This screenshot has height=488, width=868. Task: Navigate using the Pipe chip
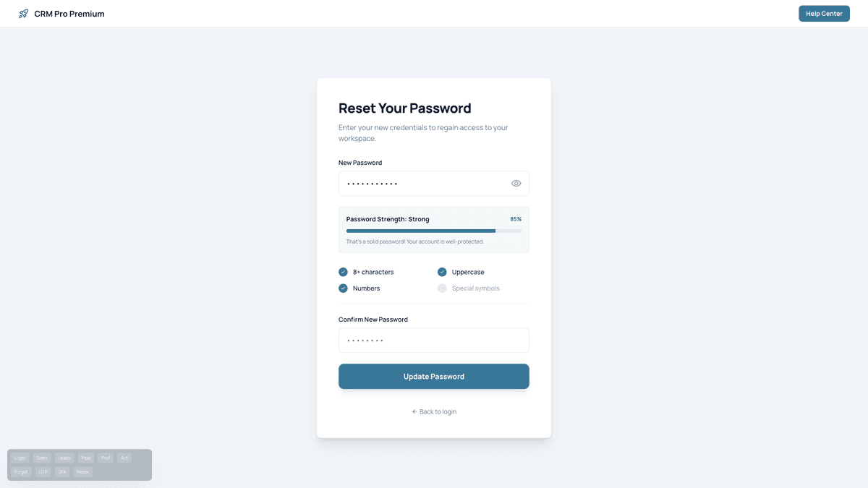click(85, 458)
